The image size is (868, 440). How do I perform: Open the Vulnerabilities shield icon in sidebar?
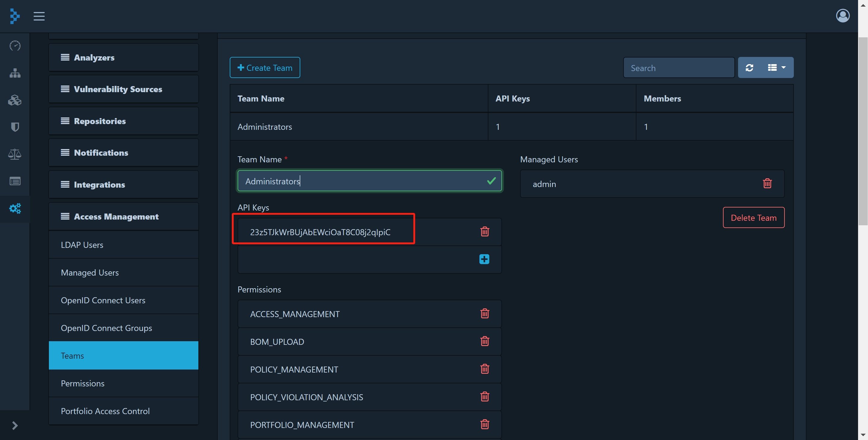point(15,127)
